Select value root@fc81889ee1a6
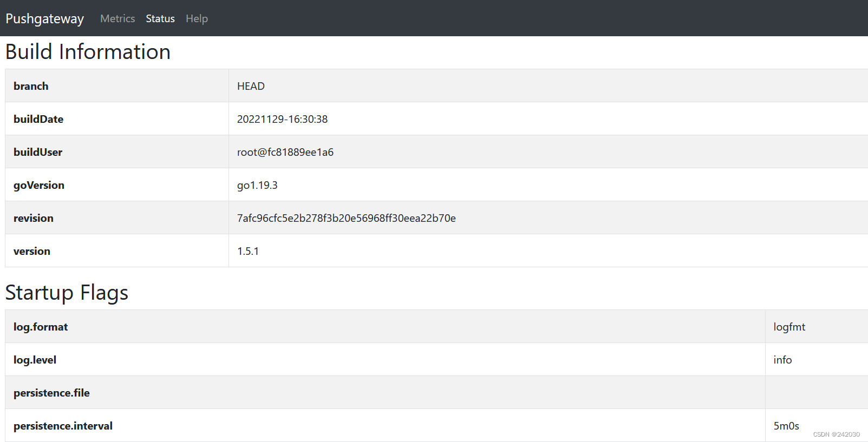The height and width of the screenshot is (442, 868). [x=285, y=152]
